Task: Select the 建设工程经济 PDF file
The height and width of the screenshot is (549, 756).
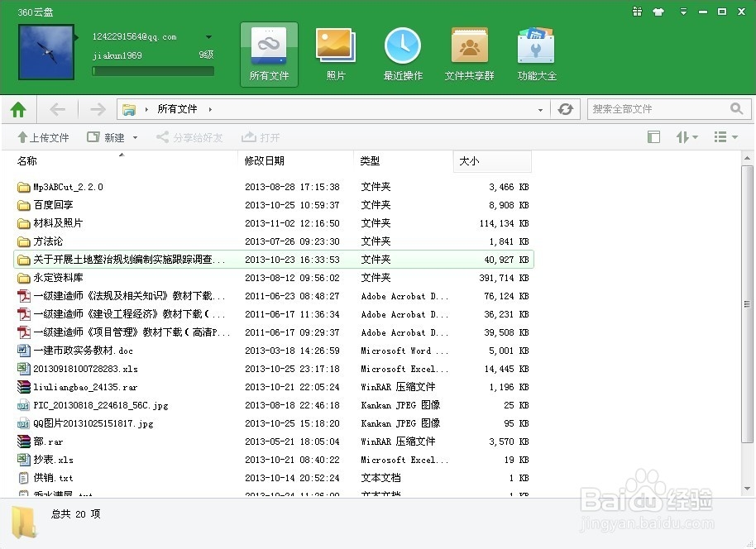Action: [274, 314]
